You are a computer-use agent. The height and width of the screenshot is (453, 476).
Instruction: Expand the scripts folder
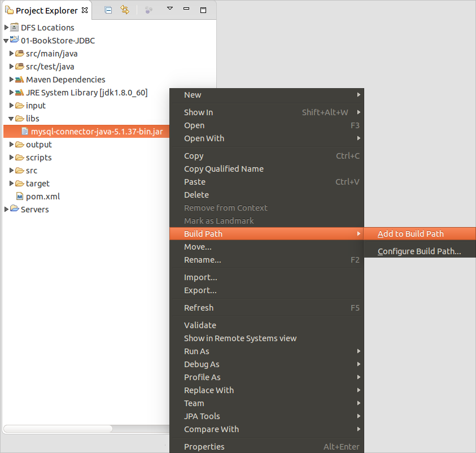click(x=11, y=157)
